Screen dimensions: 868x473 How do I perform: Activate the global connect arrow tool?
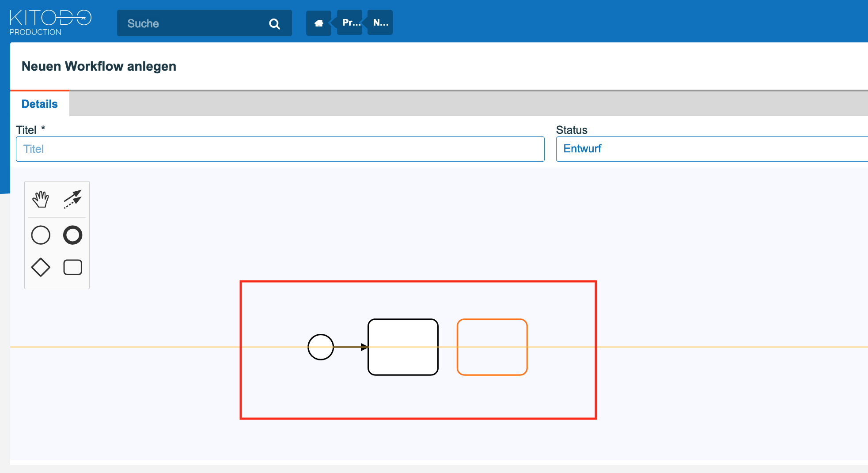coord(73,199)
